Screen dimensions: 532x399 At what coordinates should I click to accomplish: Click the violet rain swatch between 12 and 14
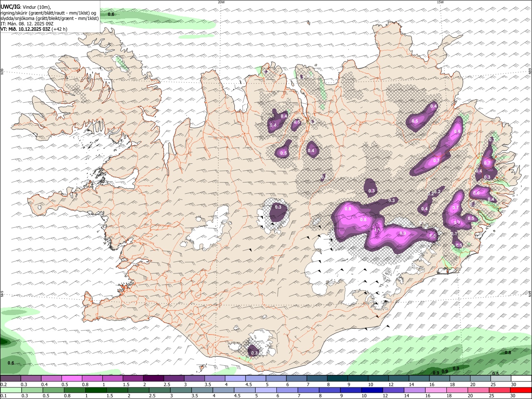point(392,390)
